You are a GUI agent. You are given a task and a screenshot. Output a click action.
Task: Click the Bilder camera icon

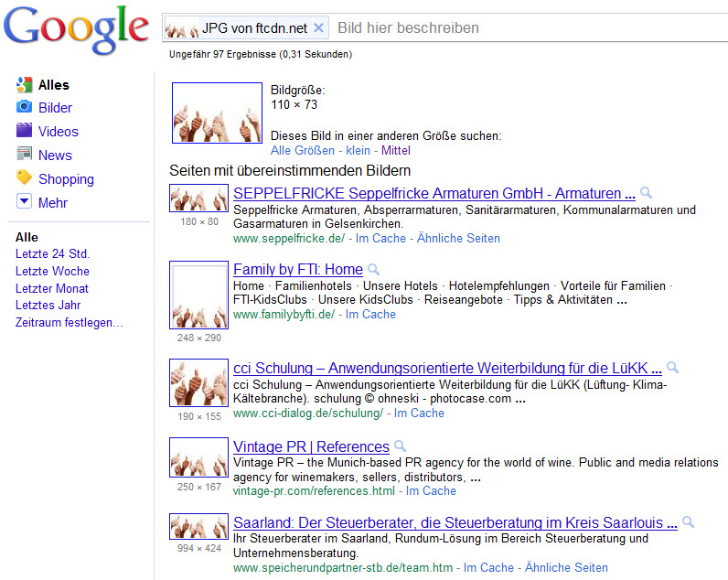pos(24,107)
